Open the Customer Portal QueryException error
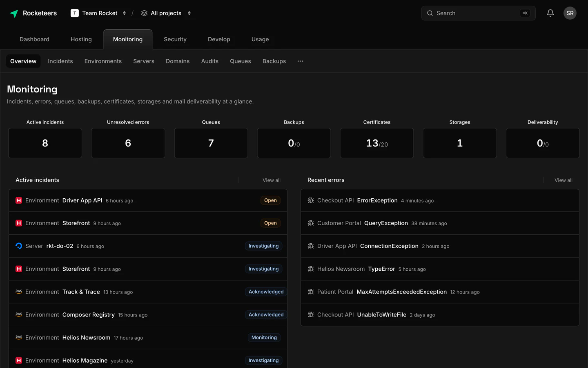This screenshot has width=588, height=368. pos(440,223)
